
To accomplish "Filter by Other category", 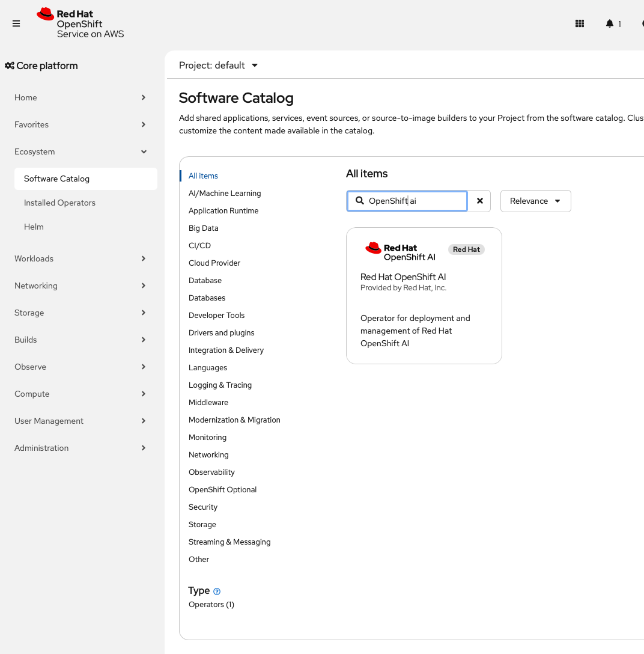I will (x=199, y=560).
